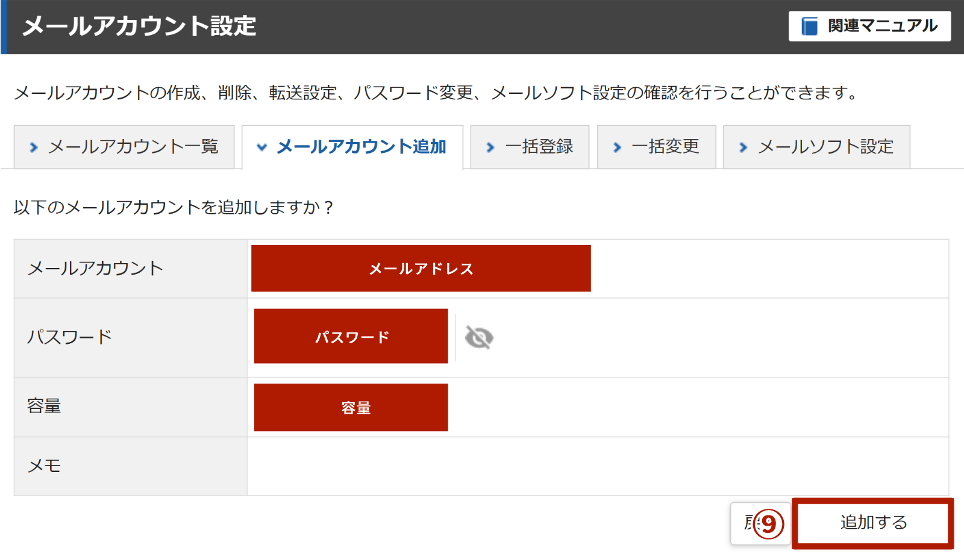This screenshot has height=560, width=964.
Task: Click the book icon beside 関連マニュアル
Action: point(809,26)
